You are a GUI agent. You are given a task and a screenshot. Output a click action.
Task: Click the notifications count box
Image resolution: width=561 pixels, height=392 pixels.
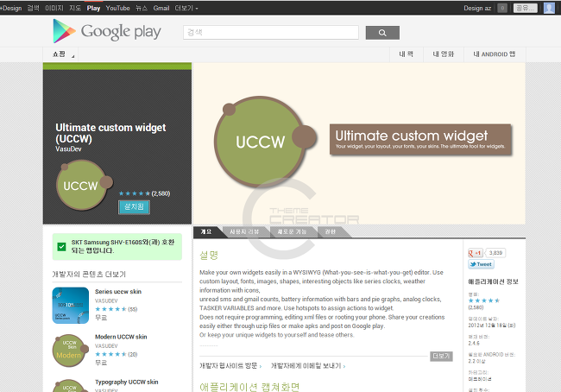pos(502,8)
